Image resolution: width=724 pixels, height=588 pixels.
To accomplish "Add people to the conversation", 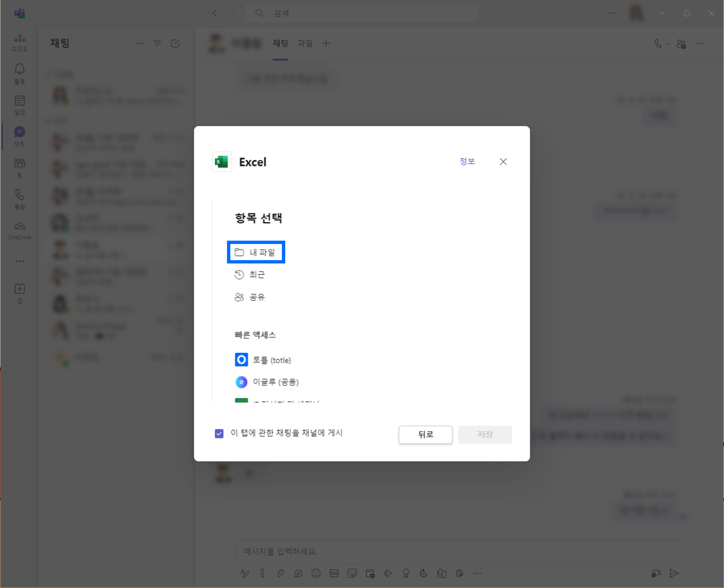I will [x=681, y=43].
